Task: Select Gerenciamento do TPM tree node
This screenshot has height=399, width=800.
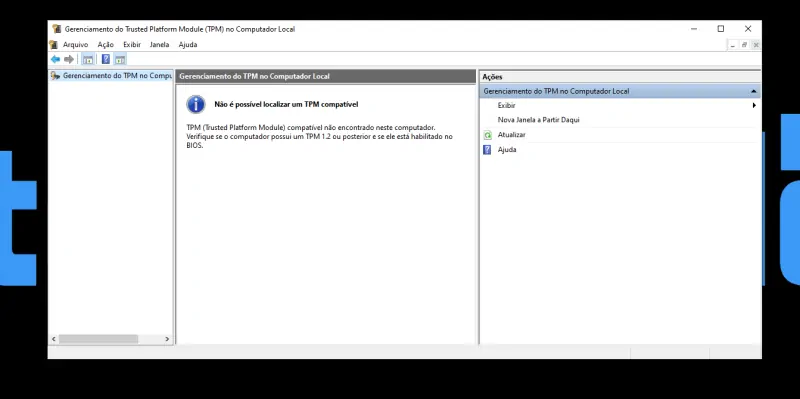Action: coord(111,76)
